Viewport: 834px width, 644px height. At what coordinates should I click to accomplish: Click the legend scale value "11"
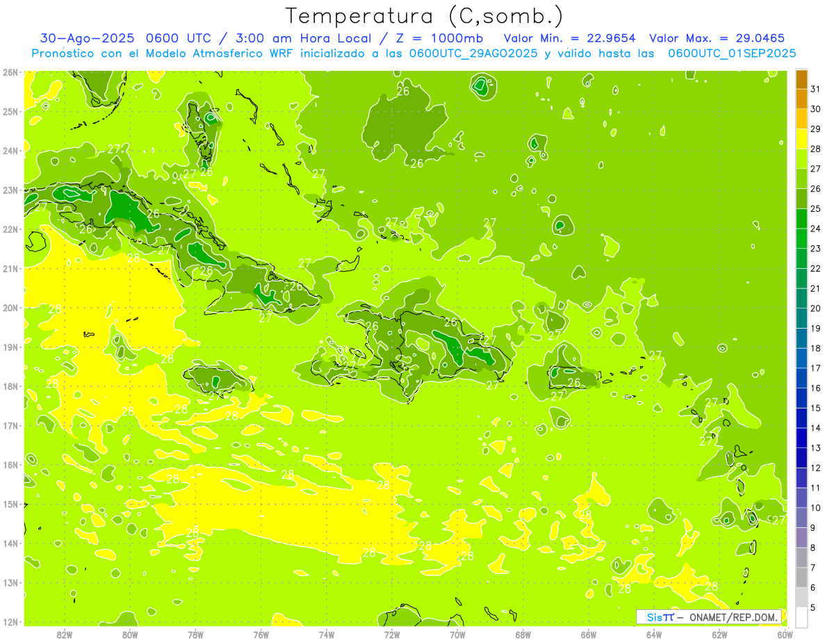coord(815,488)
